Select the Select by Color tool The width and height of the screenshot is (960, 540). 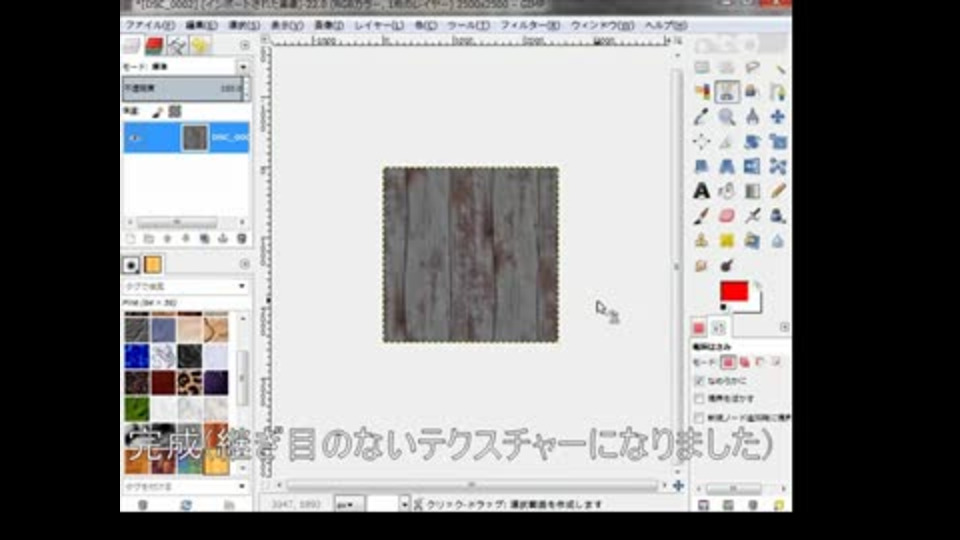(x=702, y=92)
